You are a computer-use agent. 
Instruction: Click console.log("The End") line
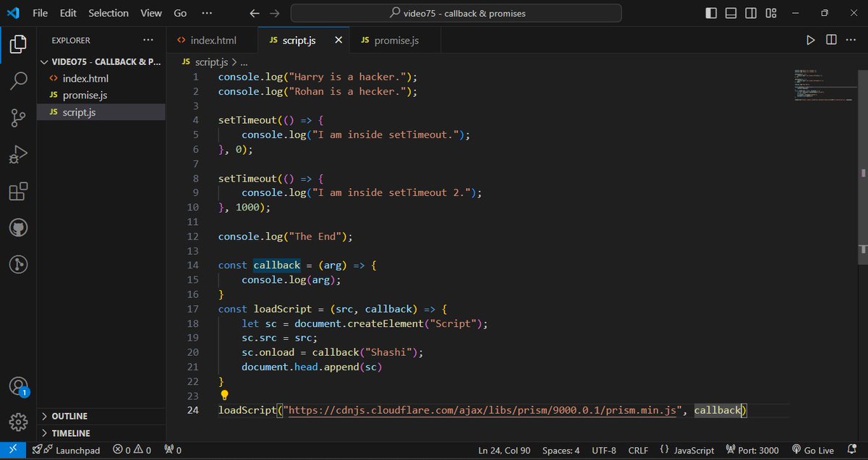point(285,237)
